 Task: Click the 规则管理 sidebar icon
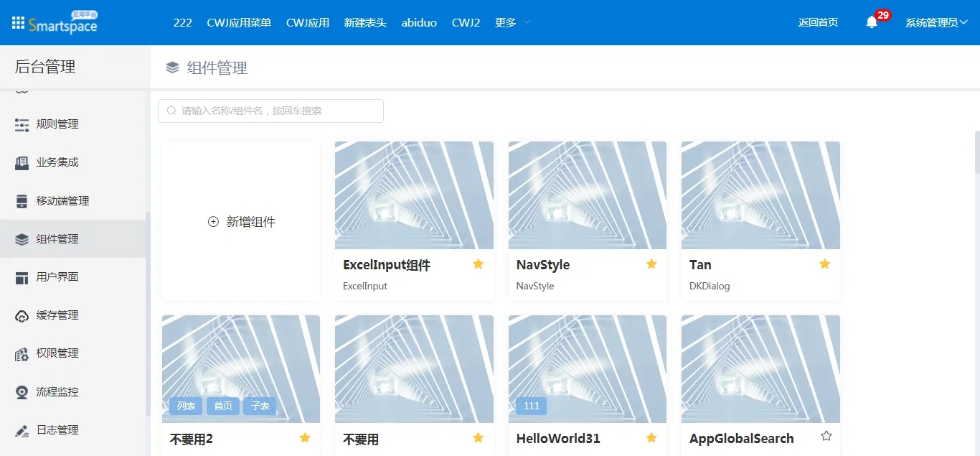(22, 125)
